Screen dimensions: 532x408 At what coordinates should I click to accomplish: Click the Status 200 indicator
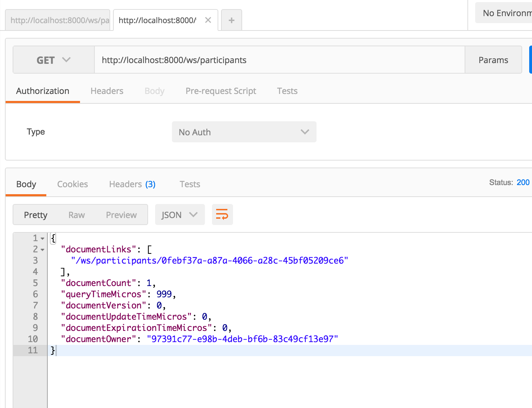coord(509,182)
